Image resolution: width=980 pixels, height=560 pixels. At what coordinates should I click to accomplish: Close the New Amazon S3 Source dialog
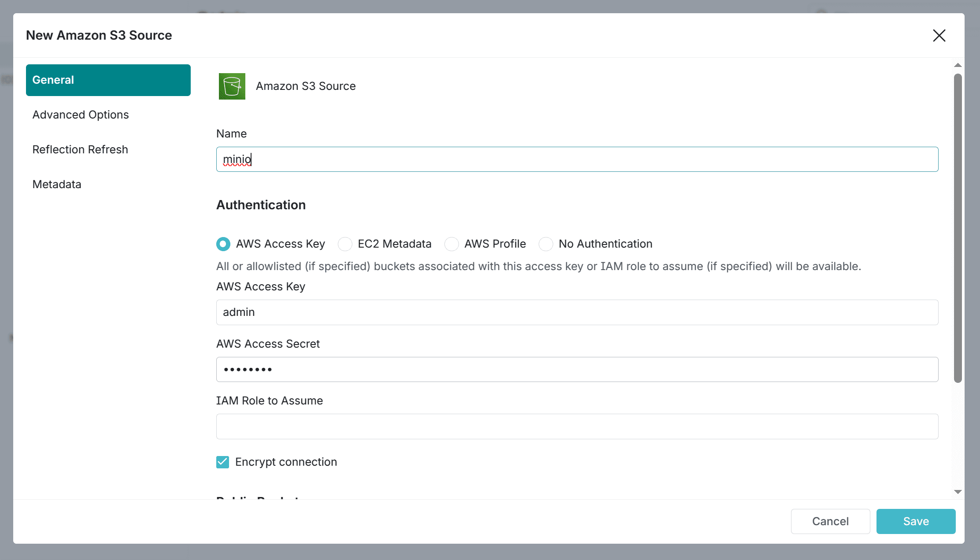(x=939, y=35)
